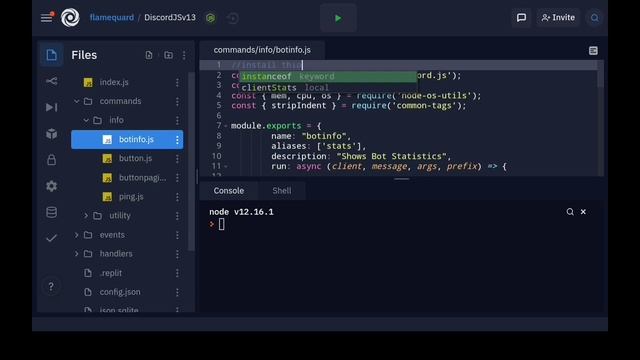
Task: Select the Files sidebar icon
Action: pos(51,55)
